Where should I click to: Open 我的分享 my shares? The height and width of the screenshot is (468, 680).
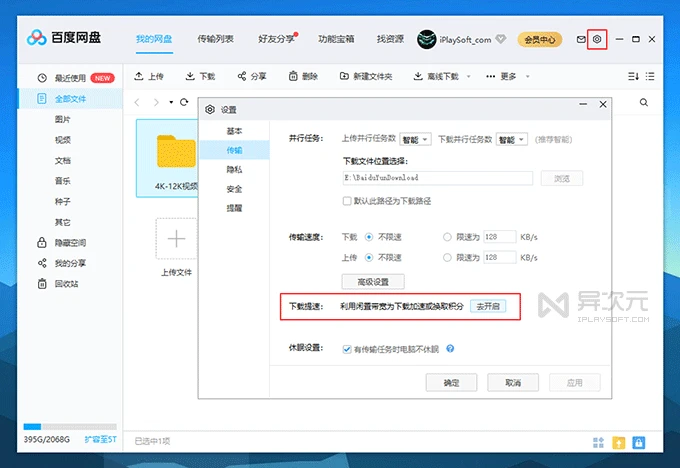[62, 263]
